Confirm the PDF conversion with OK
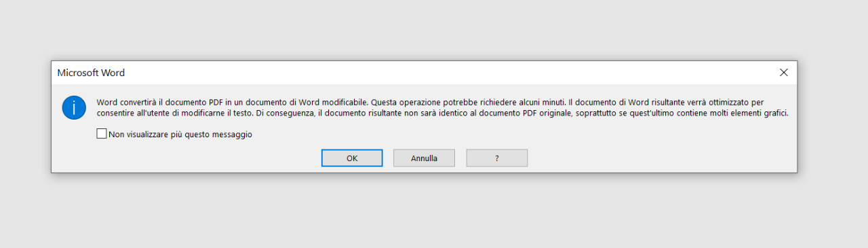This screenshot has height=248, width=868. [352, 158]
